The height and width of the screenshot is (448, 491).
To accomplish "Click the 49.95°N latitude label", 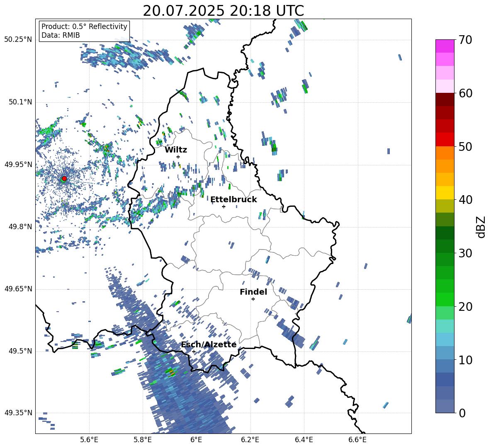I will [18, 164].
